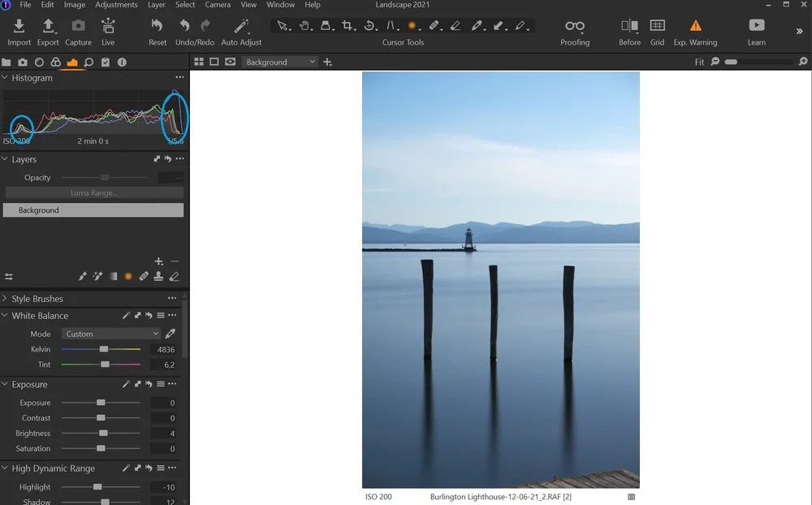This screenshot has width=812, height=505.
Task: Open the Metadata info tool tab
Action: click(x=122, y=62)
